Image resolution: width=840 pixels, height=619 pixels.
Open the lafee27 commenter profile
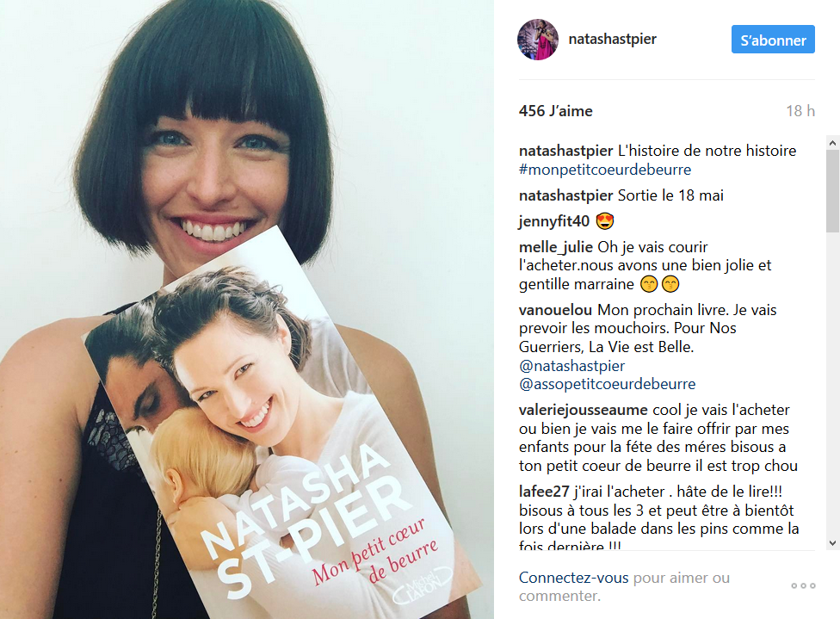(x=544, y=492)
